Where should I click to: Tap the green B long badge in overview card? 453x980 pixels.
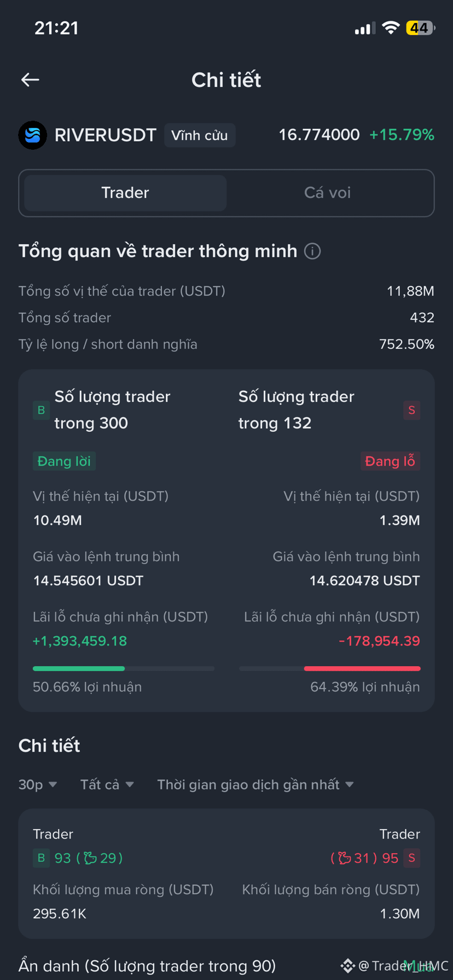[41, 410]
